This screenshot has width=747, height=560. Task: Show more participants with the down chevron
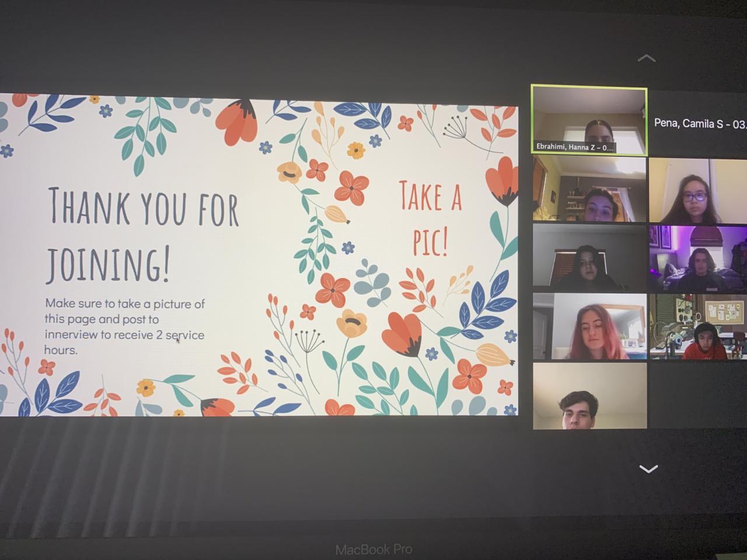click(648, 468)
